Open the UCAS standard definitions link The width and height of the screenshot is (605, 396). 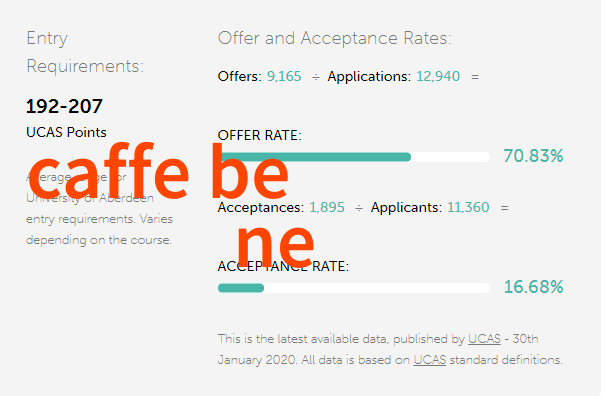click(429, 360)
